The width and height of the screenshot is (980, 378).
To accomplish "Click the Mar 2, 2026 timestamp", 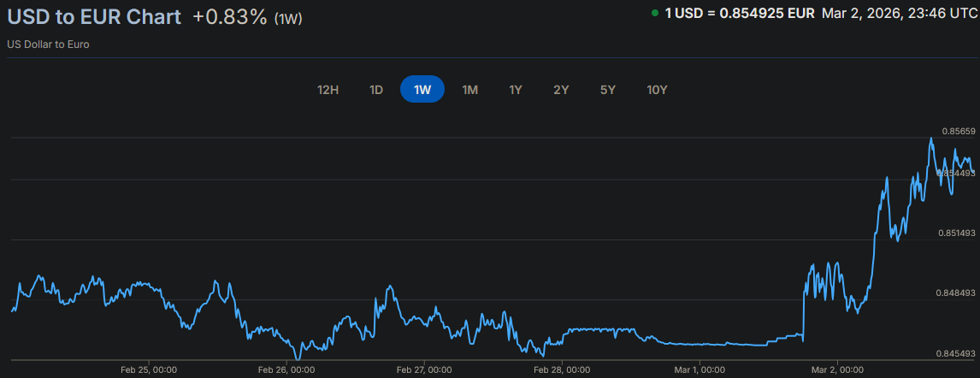I will point(896,14).
